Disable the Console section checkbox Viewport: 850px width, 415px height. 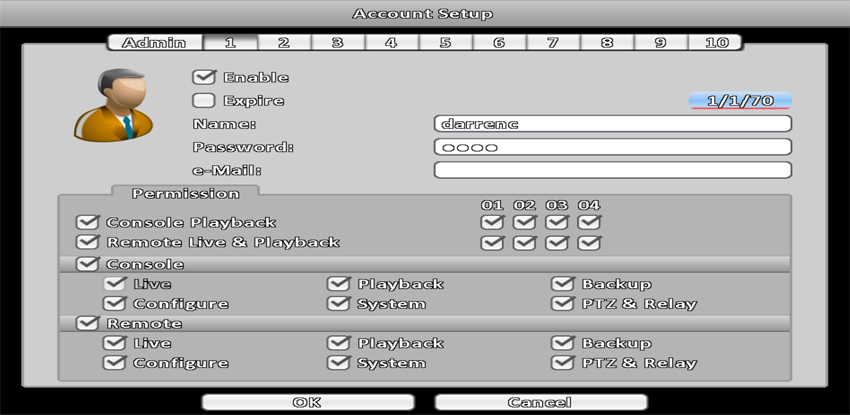click(x=88, y=264)
